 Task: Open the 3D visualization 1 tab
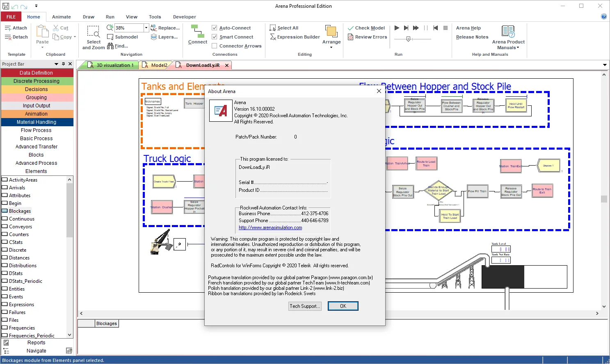coord(111,65)
